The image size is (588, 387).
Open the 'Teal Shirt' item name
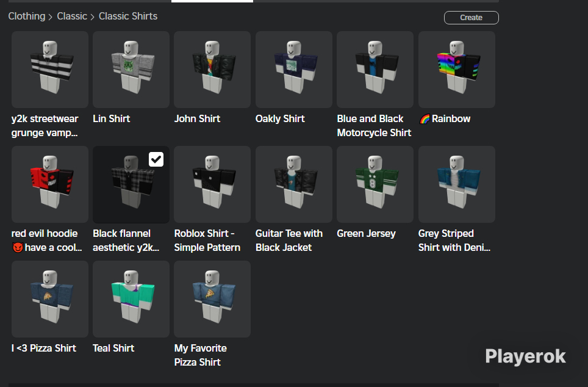pyautogui.click(x=113, y=349)
